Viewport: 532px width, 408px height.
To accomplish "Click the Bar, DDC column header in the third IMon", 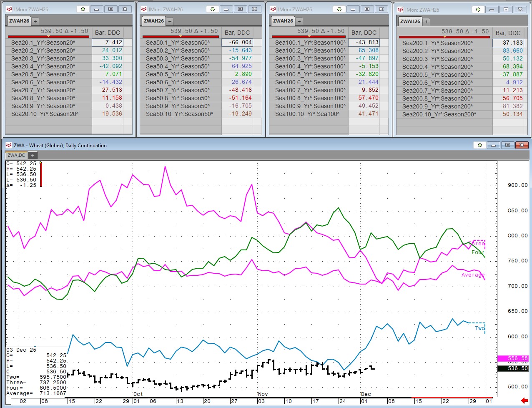I will pyautogui.click(x=364, y=33).
